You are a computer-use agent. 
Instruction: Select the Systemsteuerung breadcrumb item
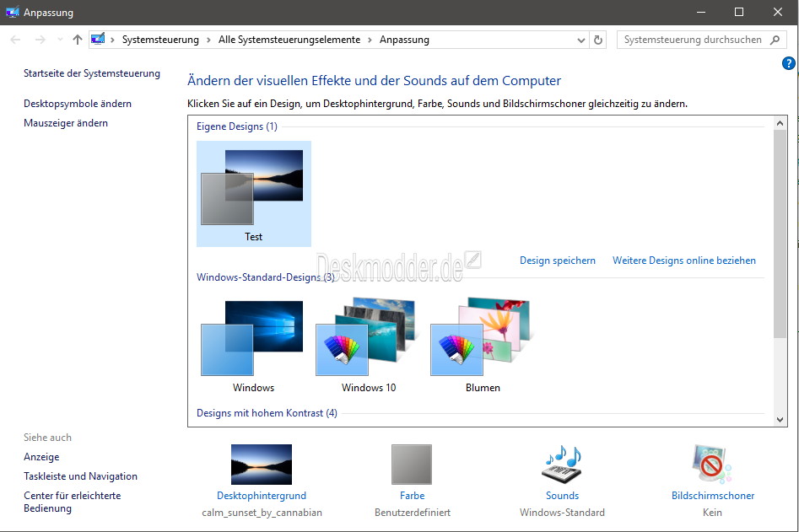tap(160, 40)
